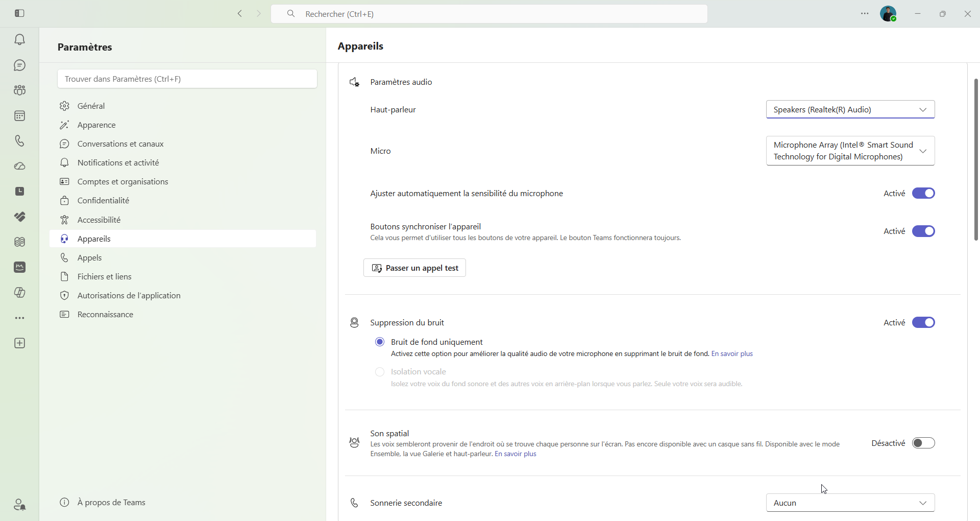Image resolution: width=980 pixels, height=521 pixels.
Task: Open Calls phone icon in left rail
Action: (x=19, y=141)
